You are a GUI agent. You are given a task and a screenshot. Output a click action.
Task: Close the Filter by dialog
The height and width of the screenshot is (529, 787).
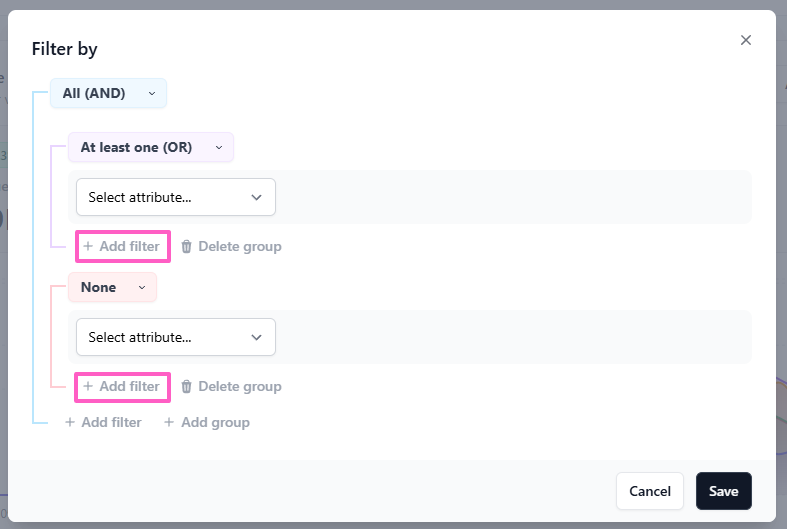click(x=745, y=40)
